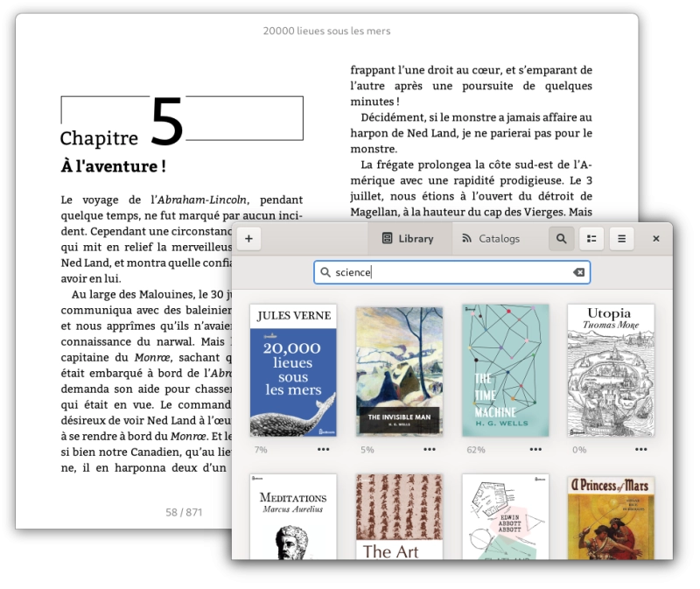
Task: Open The Invisible Man book cover
Action: click(x=399, y=370)
